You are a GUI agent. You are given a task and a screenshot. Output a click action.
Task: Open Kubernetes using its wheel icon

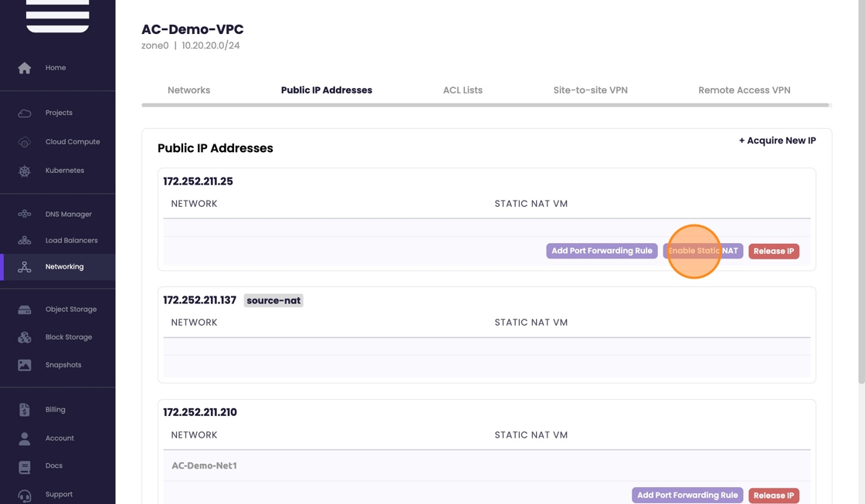25,171
